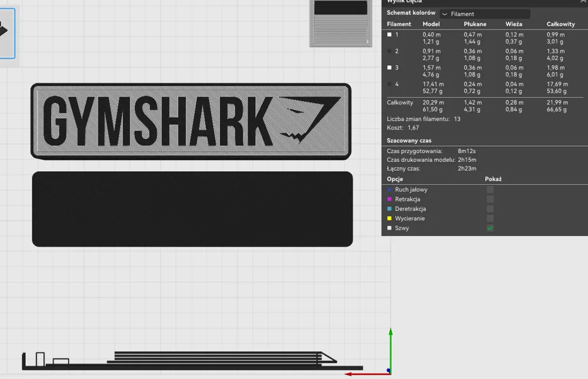Click the white Szwy legend icon
Viewport: 588px width, 379px height.
(x=389, y=228)
